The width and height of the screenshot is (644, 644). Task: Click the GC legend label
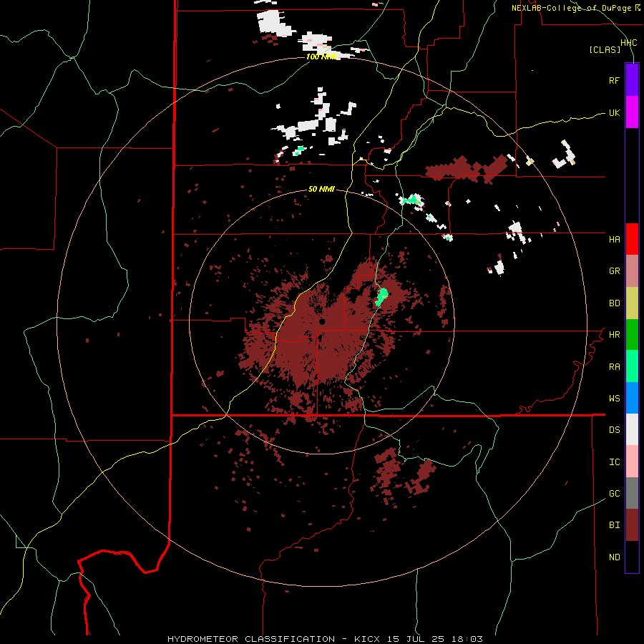[614, 494]
